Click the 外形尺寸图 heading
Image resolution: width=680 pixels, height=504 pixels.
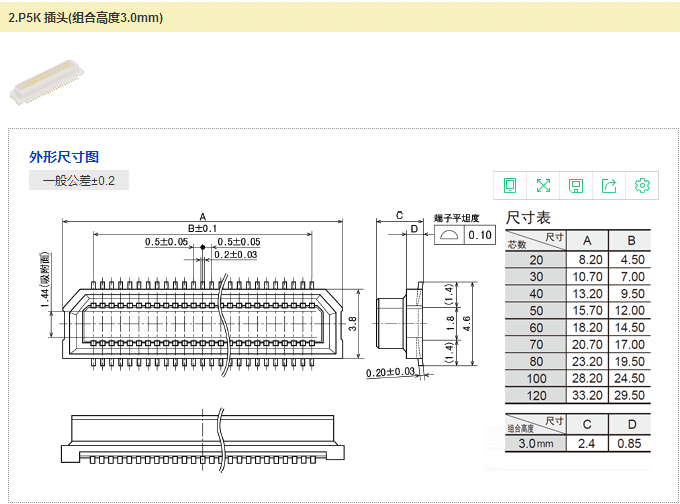click(64, 157)
